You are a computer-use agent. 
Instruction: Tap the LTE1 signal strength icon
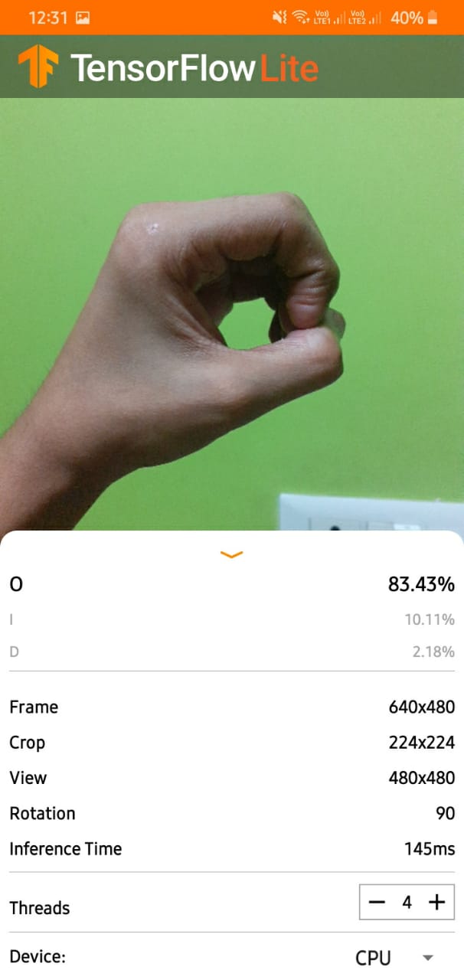click(x=327, y=17)
